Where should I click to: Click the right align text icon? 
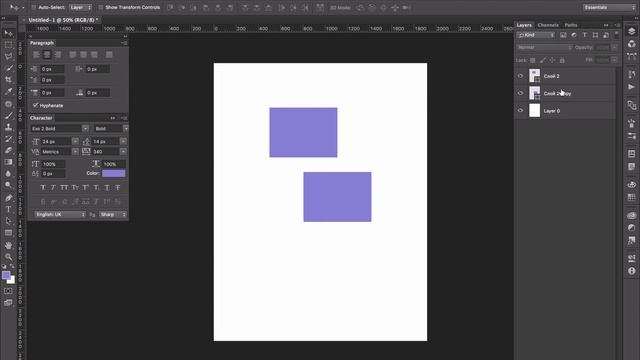point(58,55)
